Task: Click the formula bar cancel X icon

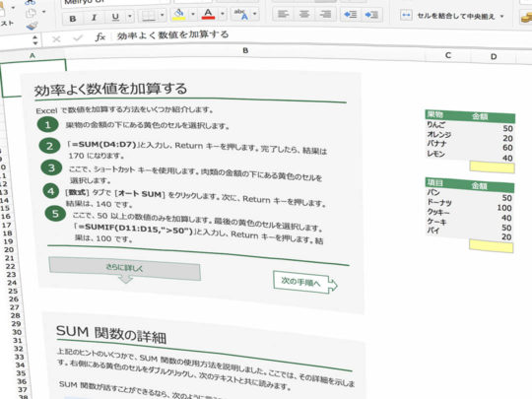Action: tap(56, 39)
